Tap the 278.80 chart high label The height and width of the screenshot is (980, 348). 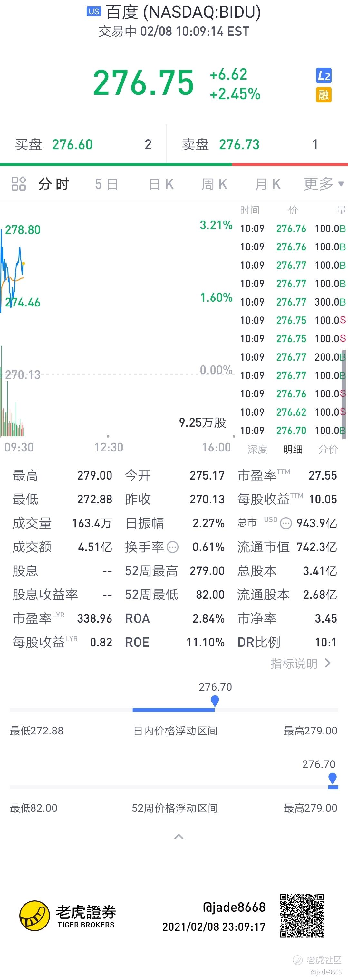click(x=23, y=230)
